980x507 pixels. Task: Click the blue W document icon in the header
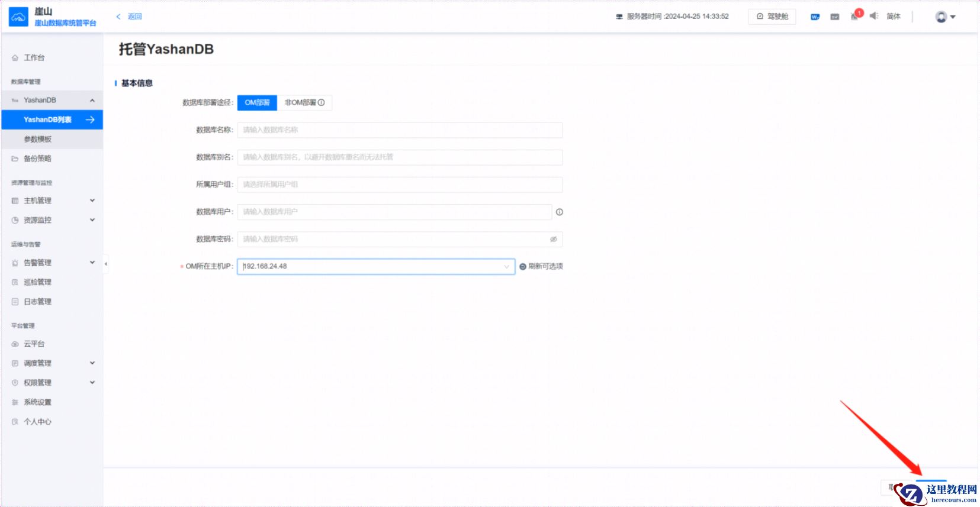click(x=815, y=17)
